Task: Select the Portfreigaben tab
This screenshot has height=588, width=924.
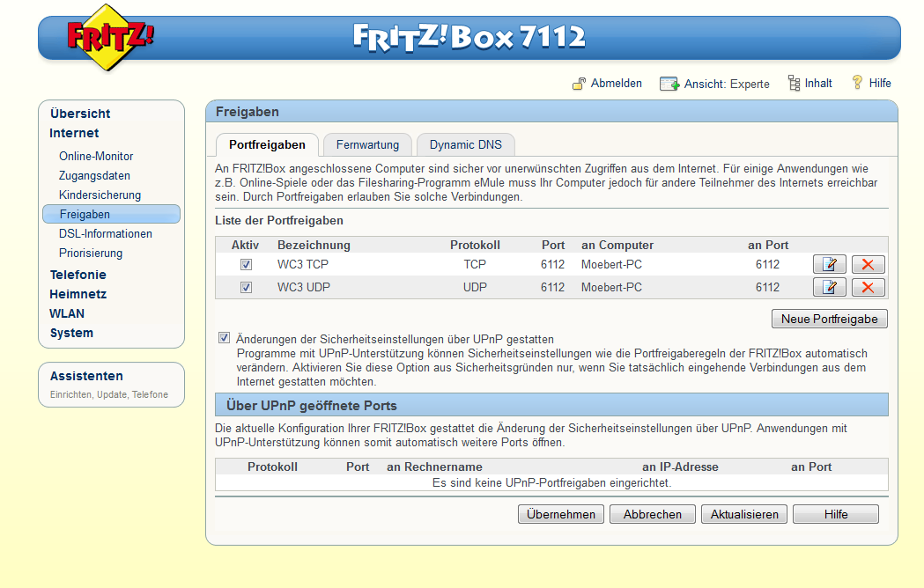Action: 267,145
